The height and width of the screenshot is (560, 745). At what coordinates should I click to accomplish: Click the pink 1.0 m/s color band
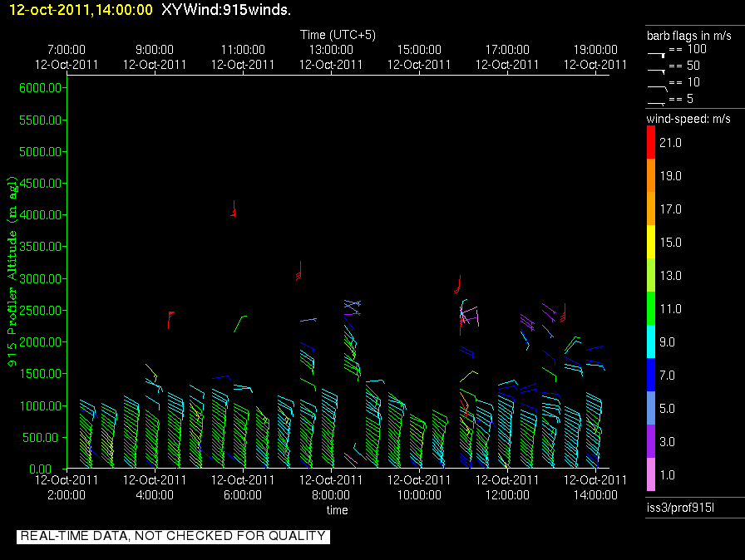[x=650, y=474]
